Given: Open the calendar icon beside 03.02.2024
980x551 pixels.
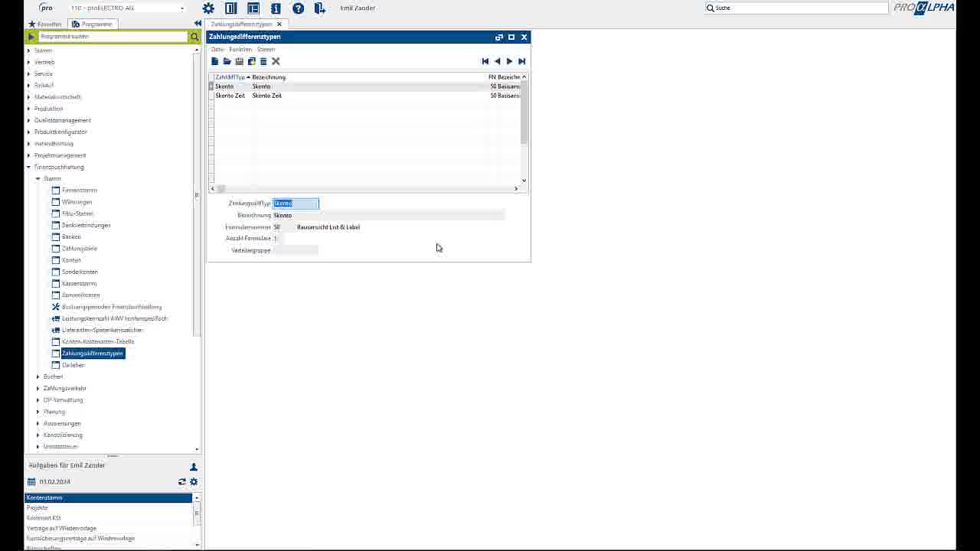Looking at the screenshot, I should (x=31, y=482).
